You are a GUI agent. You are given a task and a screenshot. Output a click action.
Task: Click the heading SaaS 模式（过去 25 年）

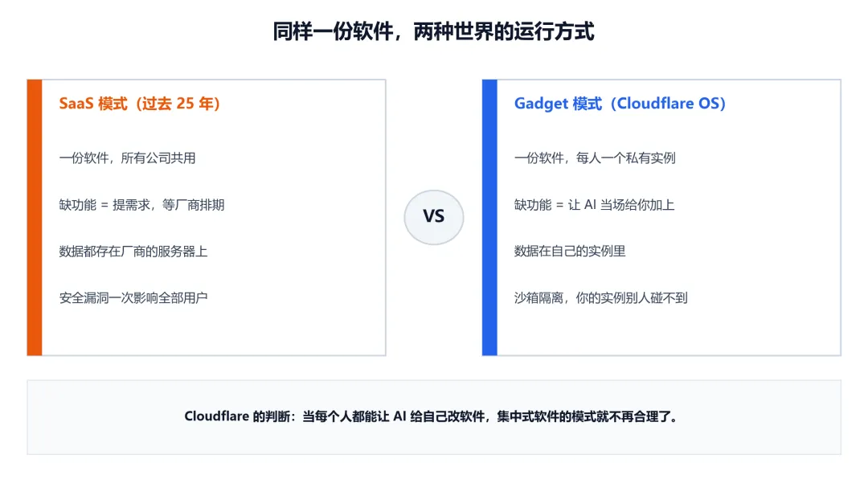[x=140, y=104]
